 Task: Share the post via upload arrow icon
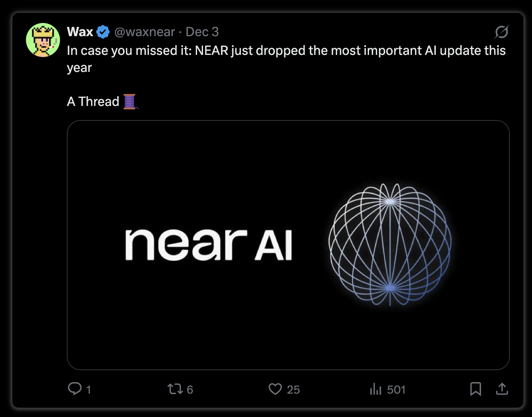(x=502, y=389)
